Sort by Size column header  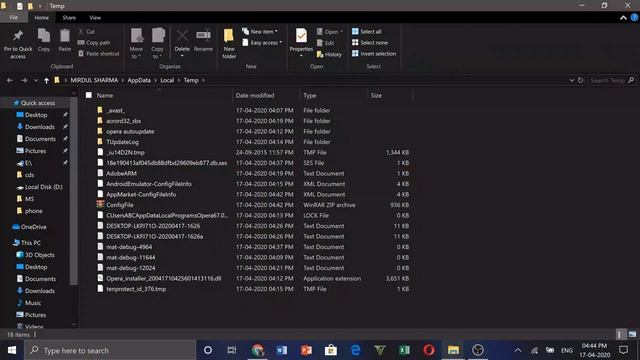tap(376, 96)
